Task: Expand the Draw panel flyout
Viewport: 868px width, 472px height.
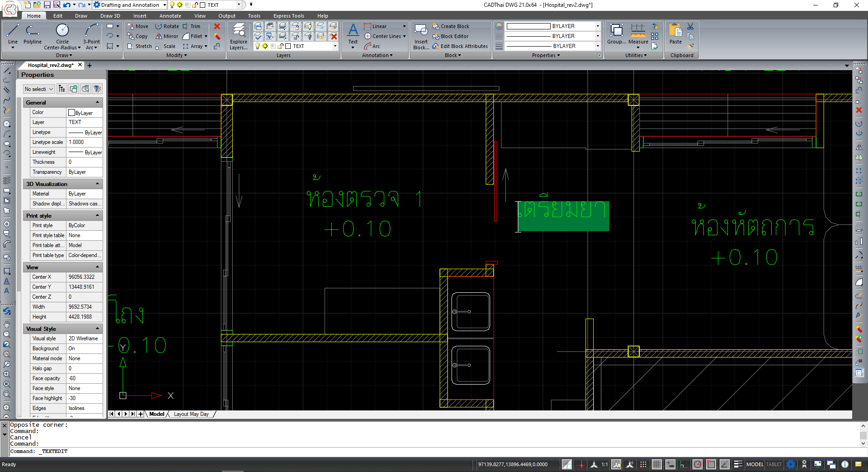Action: click(64, 55)
